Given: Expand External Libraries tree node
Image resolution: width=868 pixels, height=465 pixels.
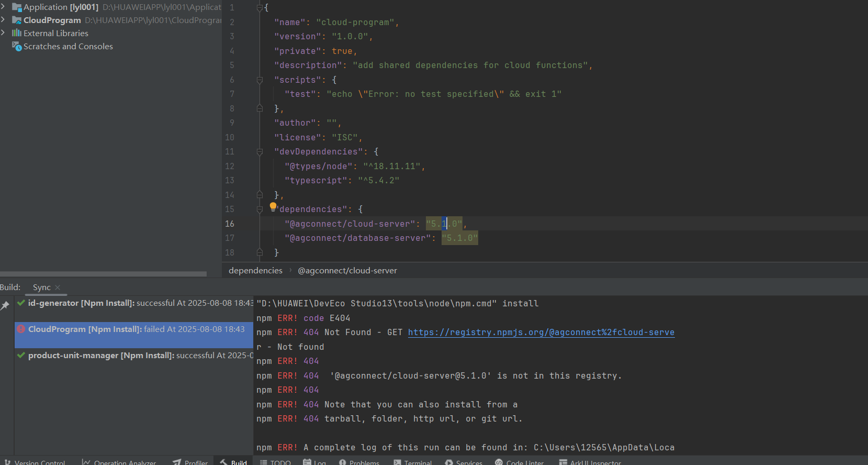Looking at the screenshot, I should coord(3,33).
